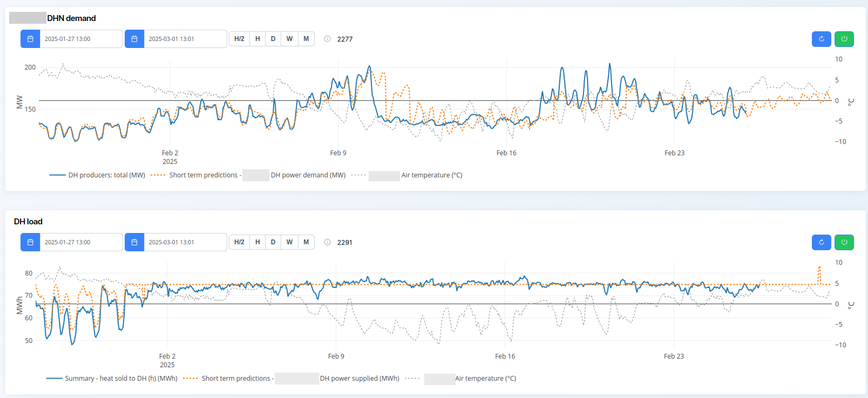Refresh the DHN demand chart
The image size is (868, 398).
821,39
